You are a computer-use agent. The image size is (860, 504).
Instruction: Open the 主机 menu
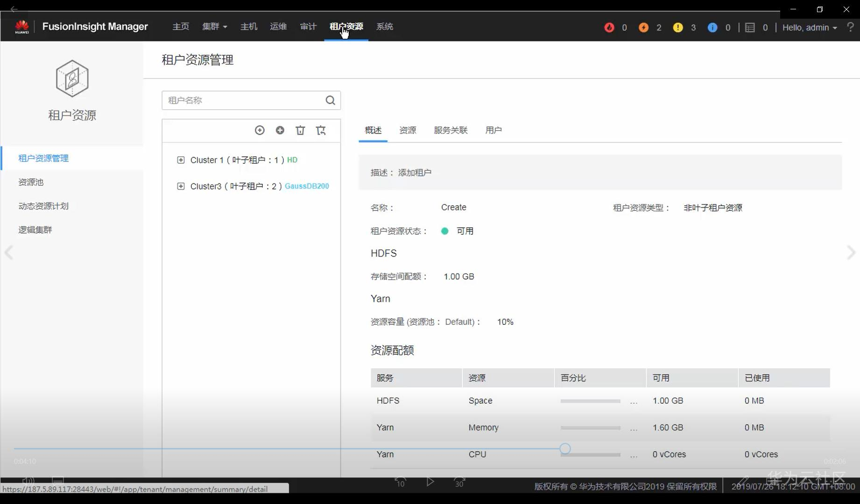[249, 27]
